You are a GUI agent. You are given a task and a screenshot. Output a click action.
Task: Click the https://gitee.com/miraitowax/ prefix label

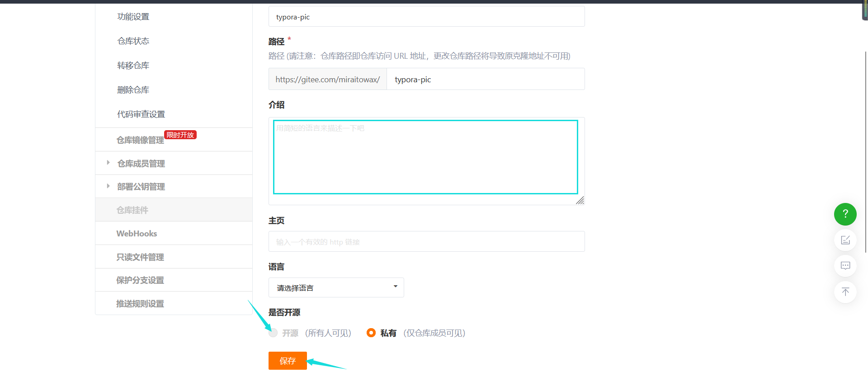pos(328,79)
